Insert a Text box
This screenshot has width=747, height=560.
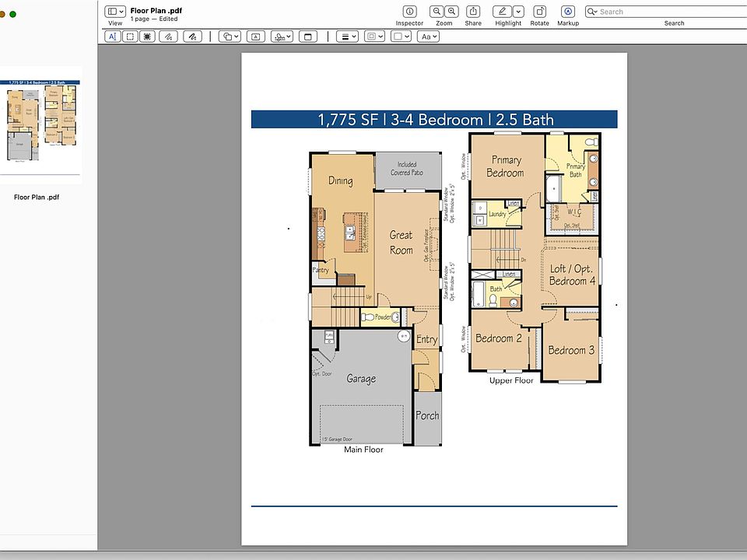[256, 37]
